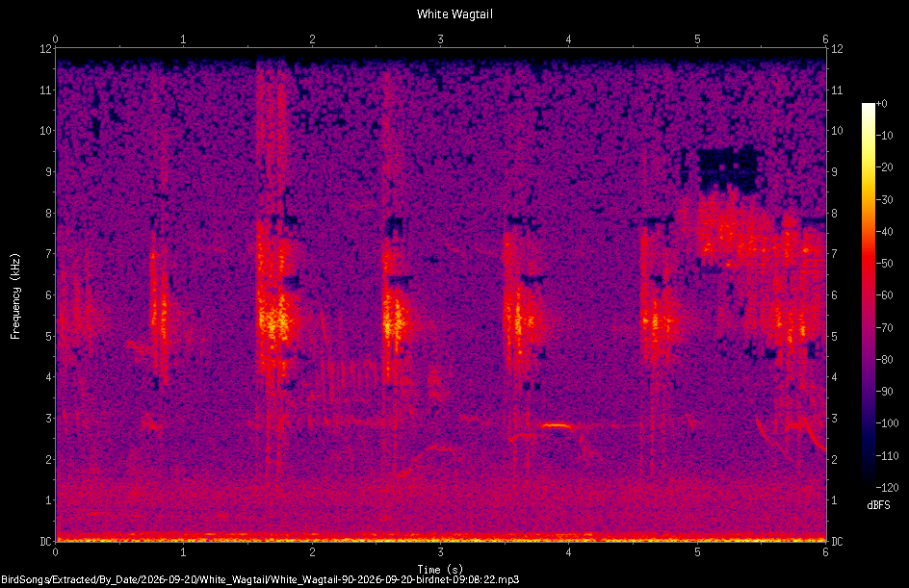Click the "-10" colorbar tick label
The image size is (909, 588).
pyautogui.click(x=885, y=136)
